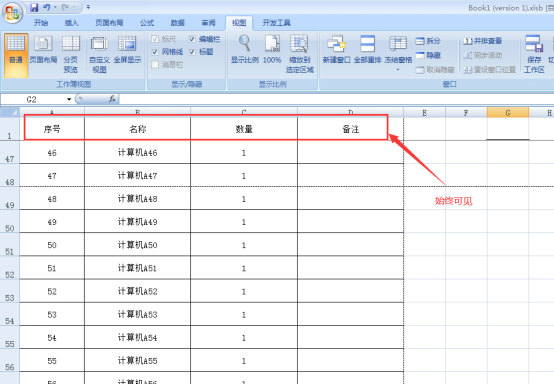Select header cell 名称

pyautogui.click(x=137, y=129)
